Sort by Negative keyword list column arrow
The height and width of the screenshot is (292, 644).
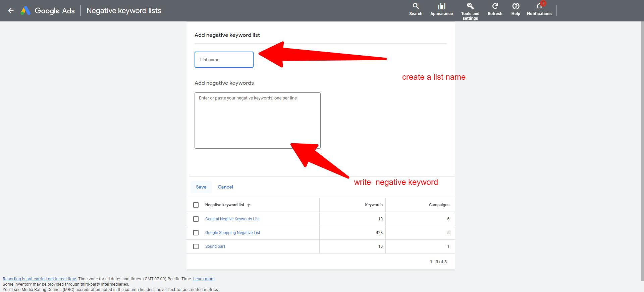(249, 205)
